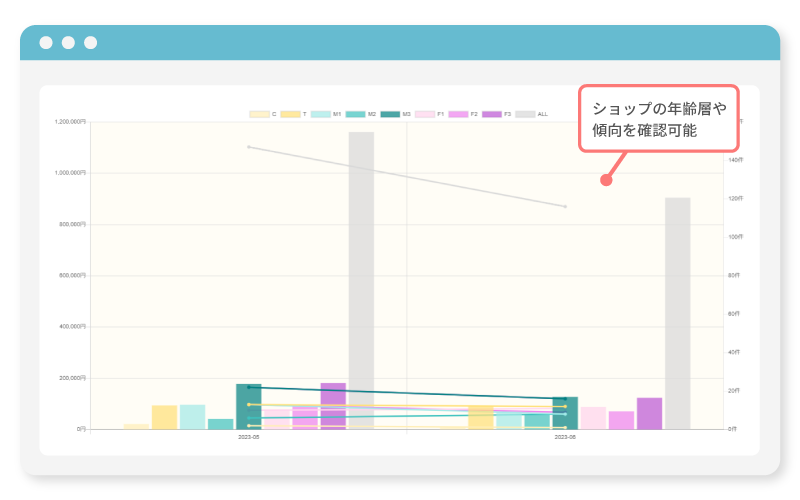Toggle the F3 series legend item
The height and width of the screenshot is (500, 800).
pyautogui.click(x=496, y=114)
